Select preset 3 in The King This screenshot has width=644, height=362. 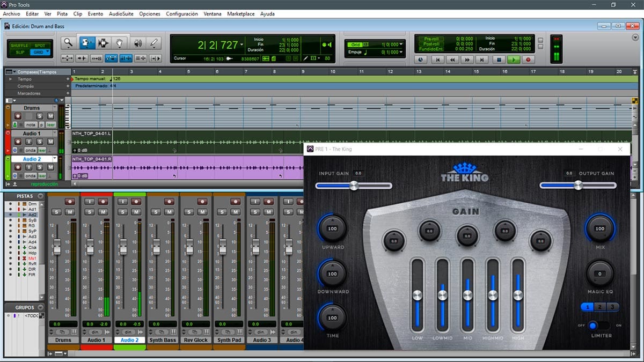click(x=612, y=307)
